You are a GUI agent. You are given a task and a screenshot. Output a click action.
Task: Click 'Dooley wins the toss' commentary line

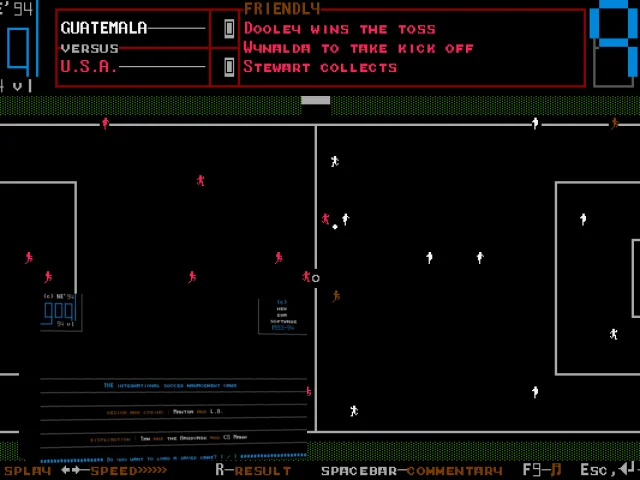pyautogui.click(x=340, y=29)
